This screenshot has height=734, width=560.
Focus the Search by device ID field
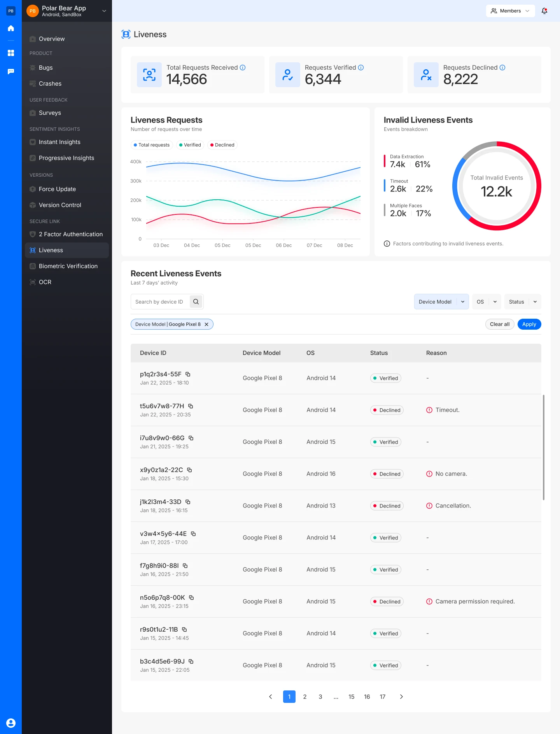tap(160, 302)
